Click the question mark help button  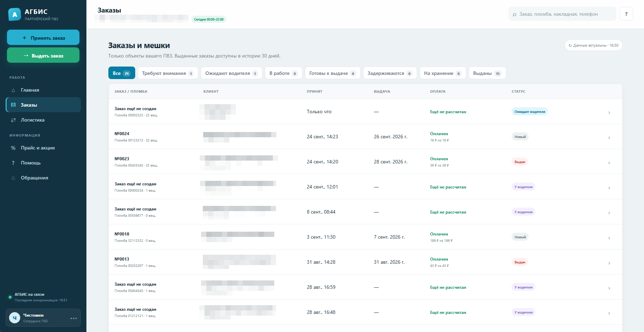(x=626, y=14)
